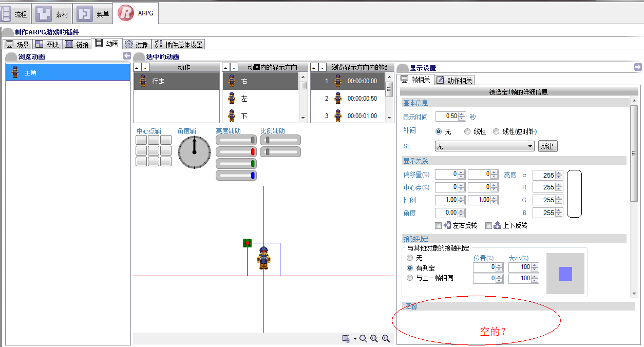Select 线性 tween radio option
This screenshot has width=644, height=347.
pyautogui.click(x=467, y=131)
